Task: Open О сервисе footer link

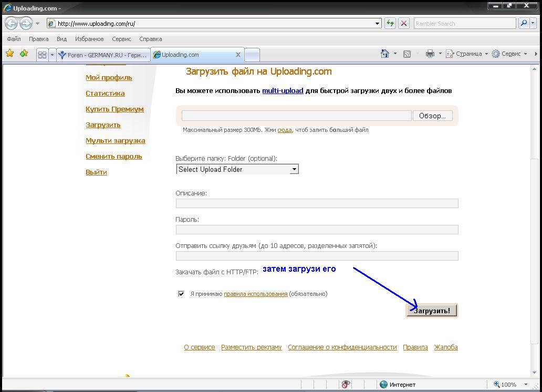Action: coord(200,347)
